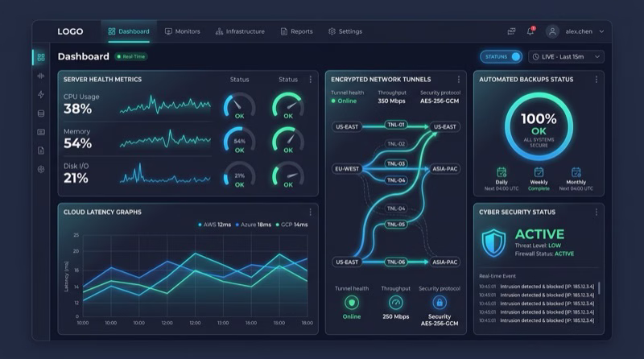644x359 pixels.
Task: Click the Security protocol lock icon
Action: [440, 303]
